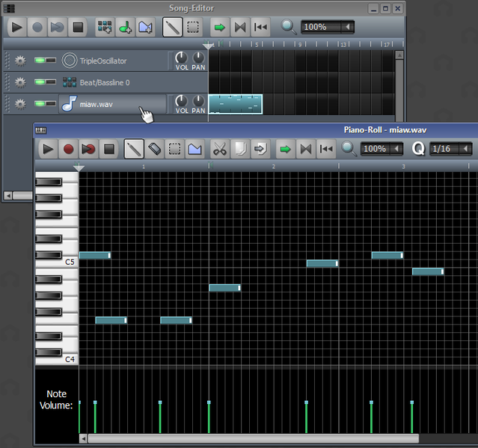
Task: Adjust the TripleOscillator PAN knob
Action: (198, 58)
